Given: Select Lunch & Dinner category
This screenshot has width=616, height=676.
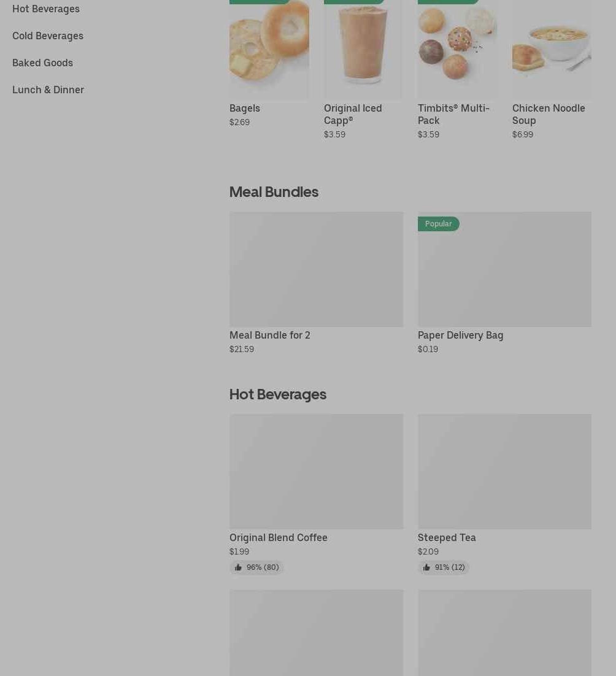Looking at the screenshot, I should pyautogui.click(x=48, y=90).
